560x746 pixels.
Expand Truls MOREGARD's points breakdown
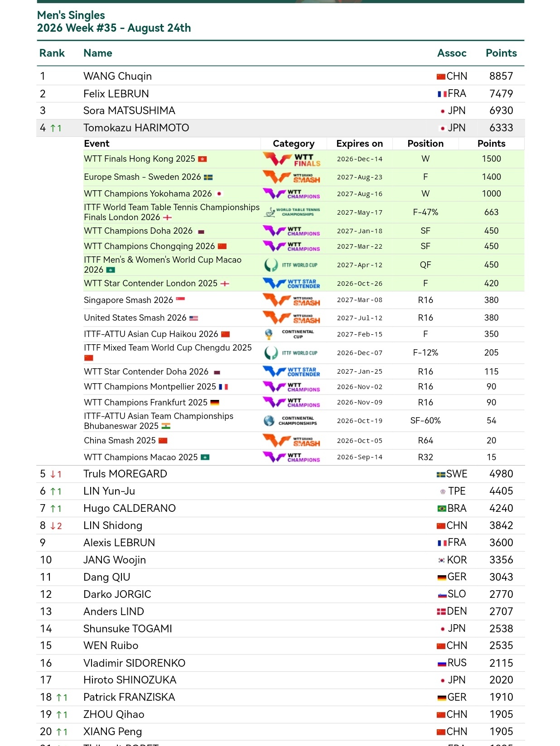(280, 474)
